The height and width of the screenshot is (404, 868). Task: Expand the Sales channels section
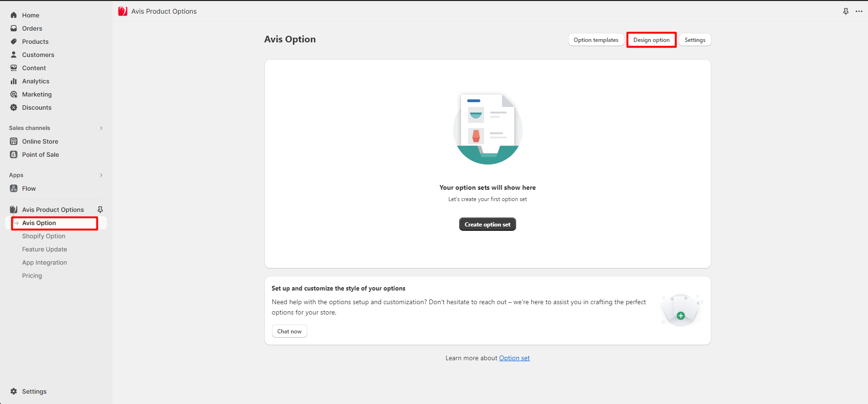pyautogui.click(x=101, y=128)
